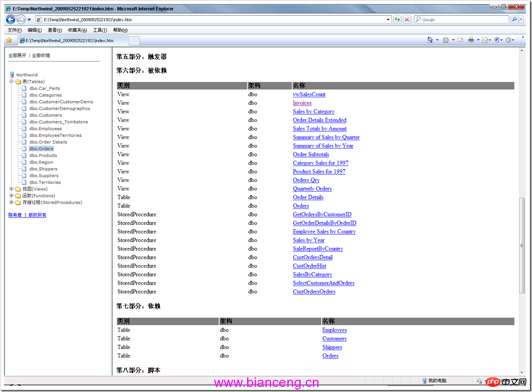Click the 表(Tables) folder icon
532x392 pixels.
[x=18, y=82]
